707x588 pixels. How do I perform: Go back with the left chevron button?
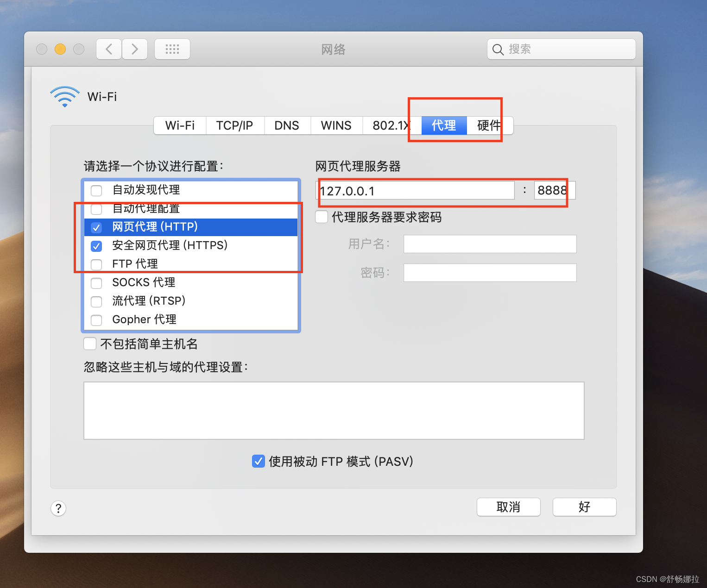click(x=109, y=49)
